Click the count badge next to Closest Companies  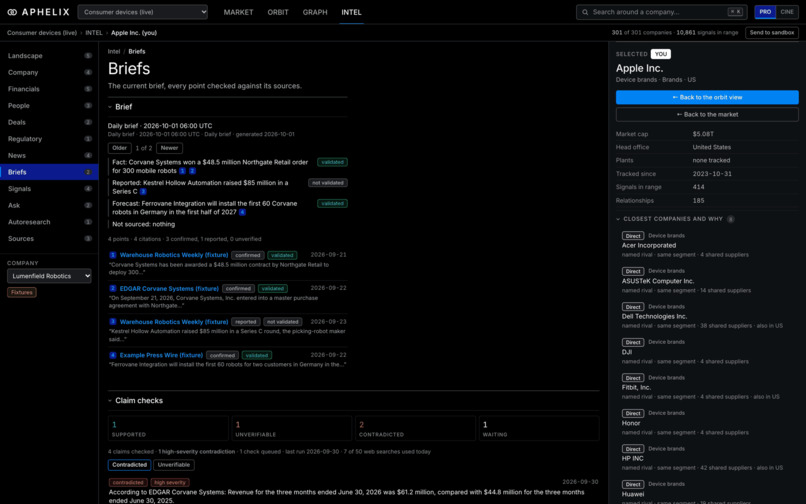coord(730,219)
